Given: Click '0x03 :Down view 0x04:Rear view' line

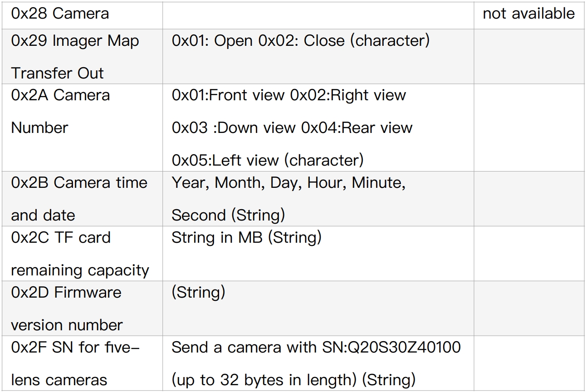Looking at the screenshot, I should point(292,128).
